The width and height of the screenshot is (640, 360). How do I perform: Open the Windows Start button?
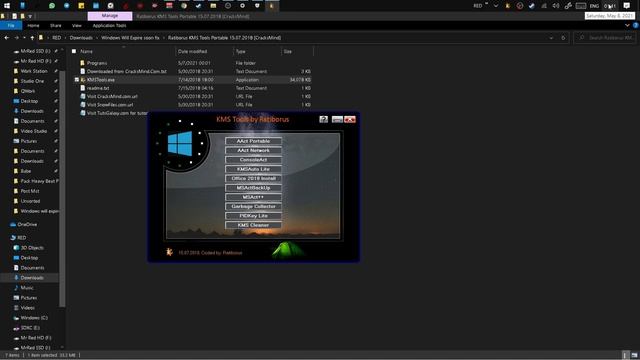point(7,6)
